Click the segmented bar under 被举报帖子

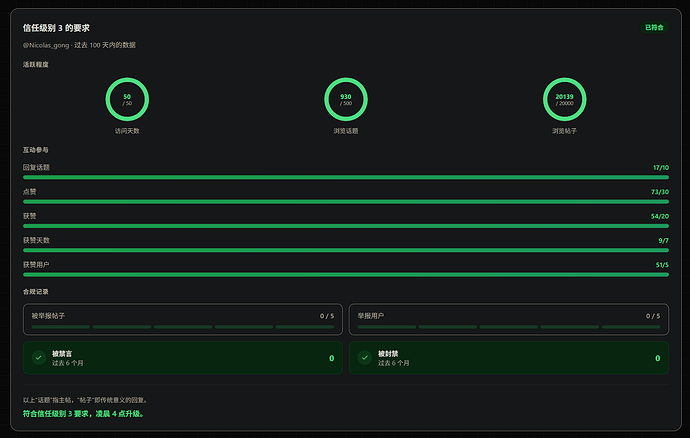183,327
